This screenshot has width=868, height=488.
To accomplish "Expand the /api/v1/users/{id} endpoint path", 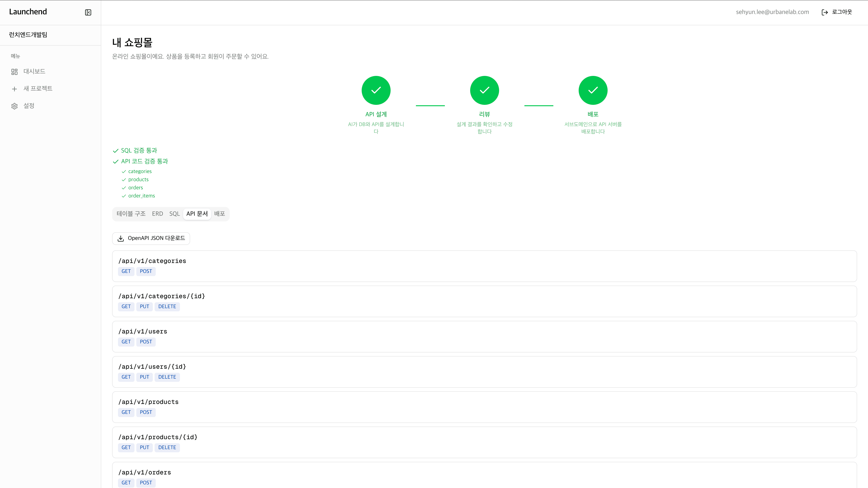I will tap(152, 367).
